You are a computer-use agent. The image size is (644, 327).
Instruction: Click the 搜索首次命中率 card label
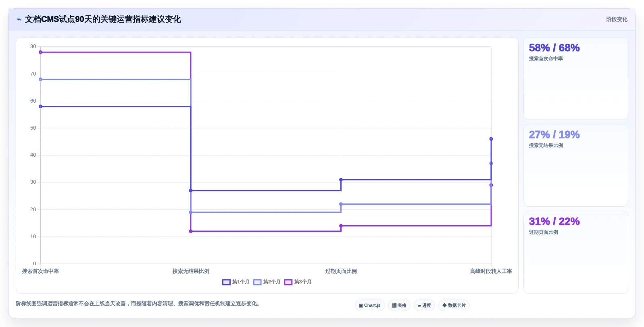(546, 59)
